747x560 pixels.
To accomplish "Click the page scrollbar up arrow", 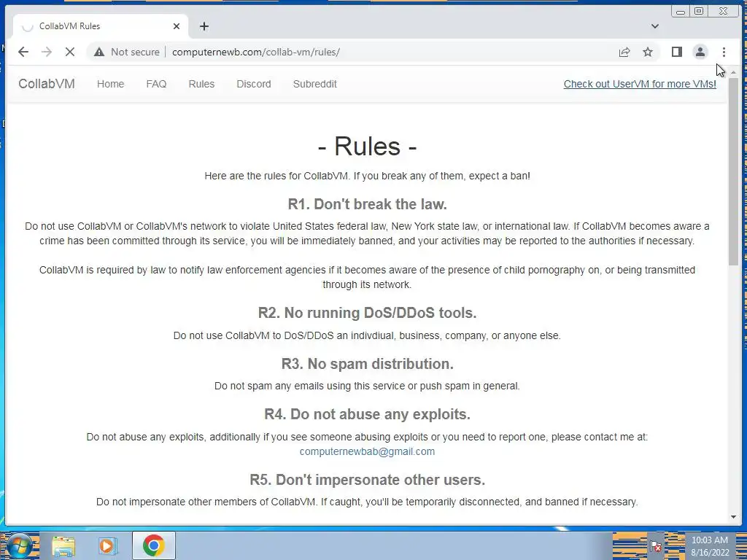I will pos(734,72).
